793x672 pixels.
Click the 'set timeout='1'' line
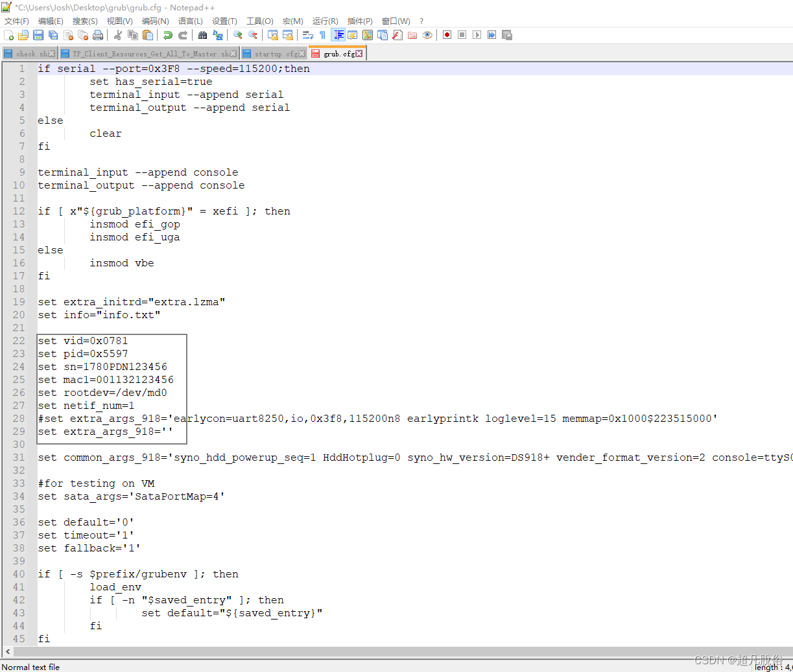tap(86, 535)
